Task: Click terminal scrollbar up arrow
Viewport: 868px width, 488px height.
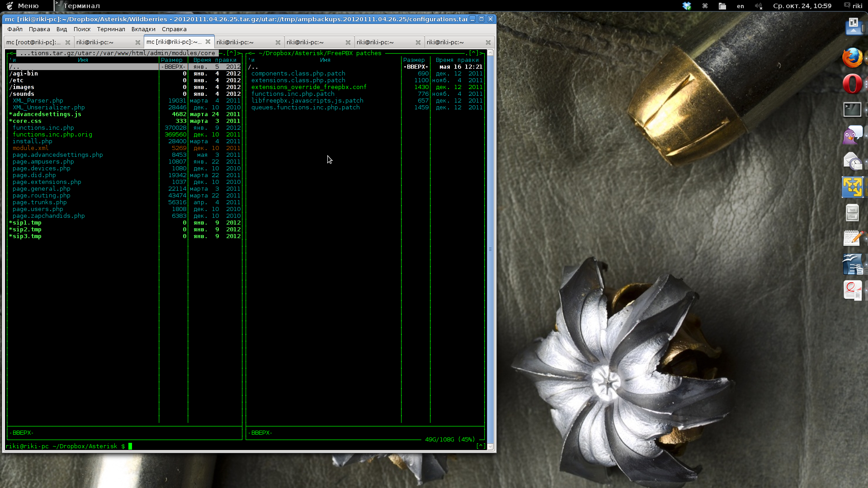Action: (x=490, y=53)
